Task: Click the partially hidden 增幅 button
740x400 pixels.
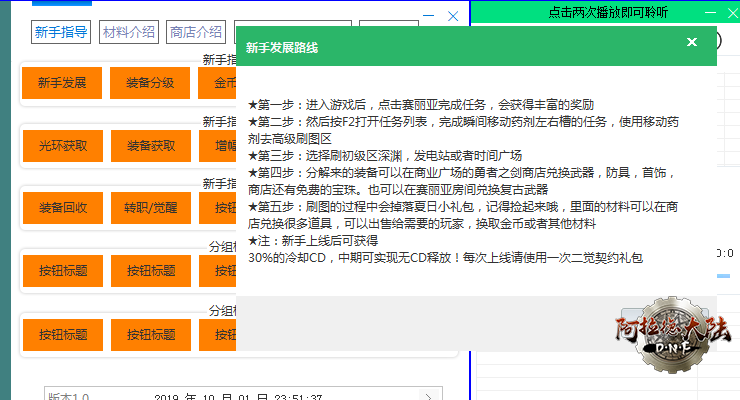Action: click(x=217, y=146)
